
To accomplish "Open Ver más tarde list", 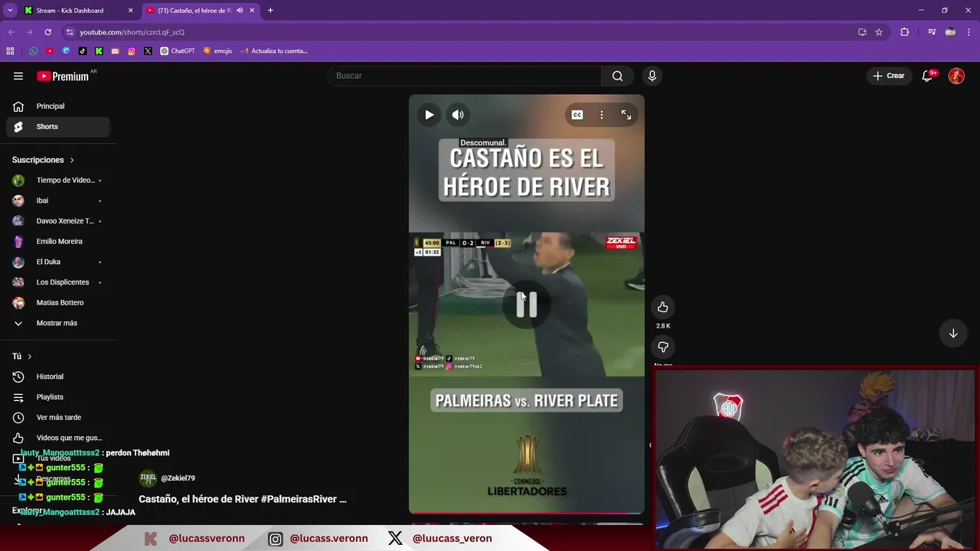I will pyautogui.click(x=58, y=418).
